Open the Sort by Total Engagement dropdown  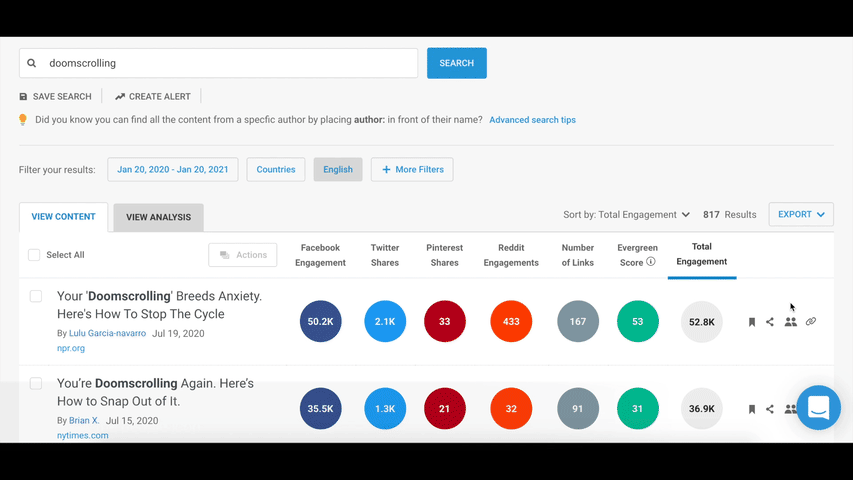[627, 215]
